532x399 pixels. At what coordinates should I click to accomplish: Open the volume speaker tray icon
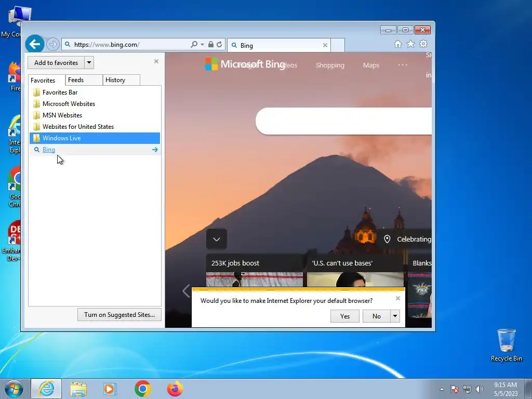point(480,390)
